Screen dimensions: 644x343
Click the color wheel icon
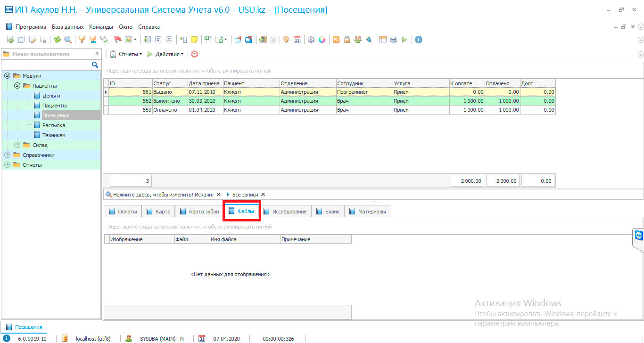pos(322,40)
